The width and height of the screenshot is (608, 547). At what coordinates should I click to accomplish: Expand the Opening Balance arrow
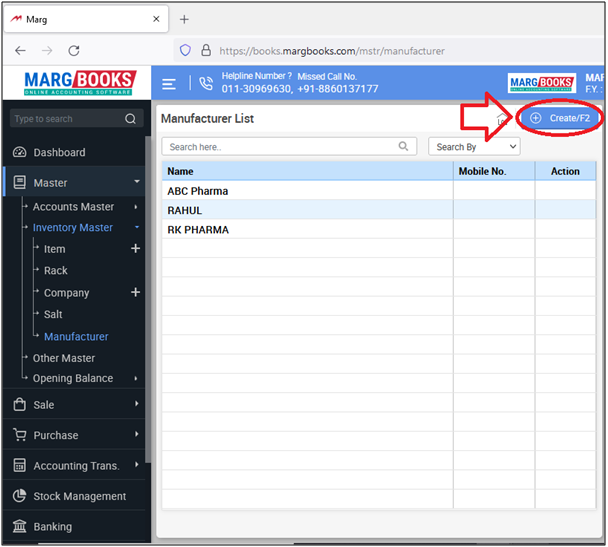[136, 378]
